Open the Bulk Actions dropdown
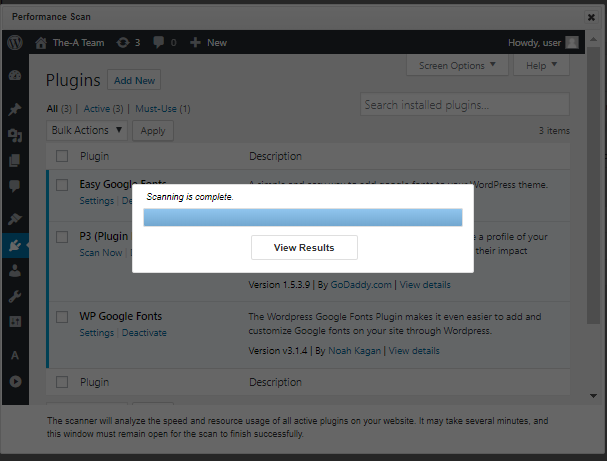The width and height of the screenshot is (607, 461). (87, 130)
